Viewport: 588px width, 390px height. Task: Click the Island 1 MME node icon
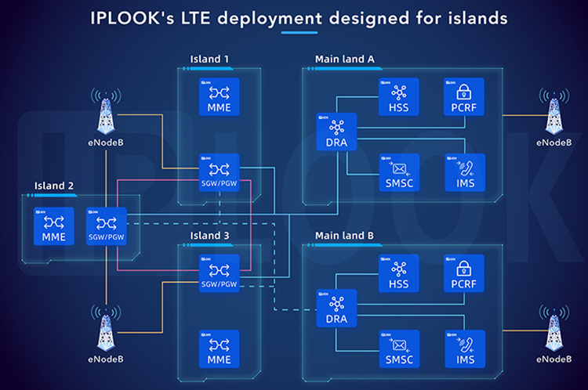click(219, 96)
